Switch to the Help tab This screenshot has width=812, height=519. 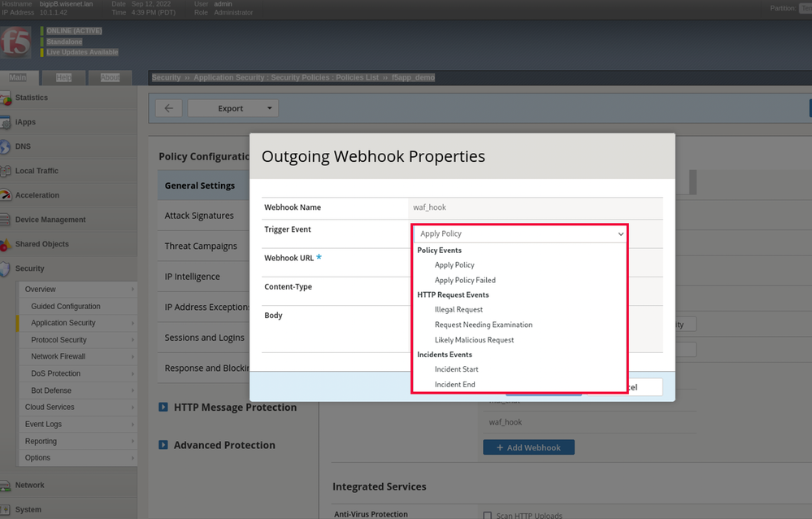click(63, 77)
